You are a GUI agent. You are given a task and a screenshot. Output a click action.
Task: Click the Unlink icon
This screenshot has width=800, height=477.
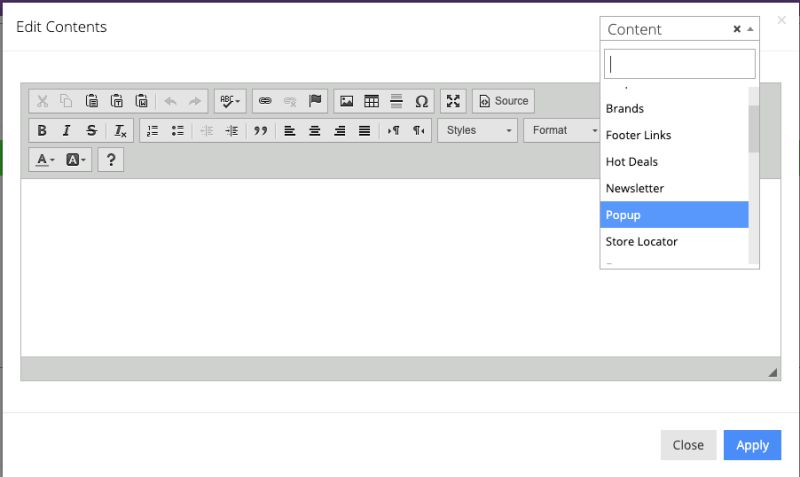click(x=290, y=101)
